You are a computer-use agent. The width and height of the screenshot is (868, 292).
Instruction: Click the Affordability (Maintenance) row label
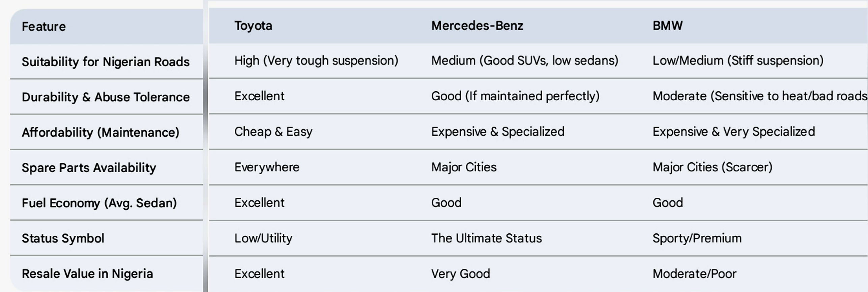click(100, 132)
